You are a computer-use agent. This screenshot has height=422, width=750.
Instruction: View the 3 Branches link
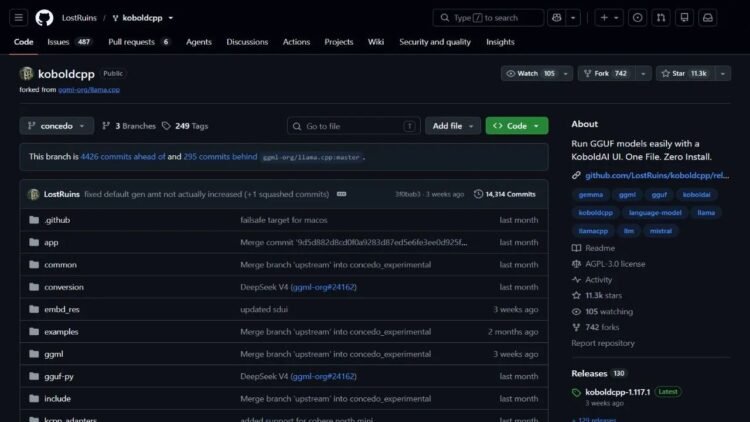[x=129, y=126]
